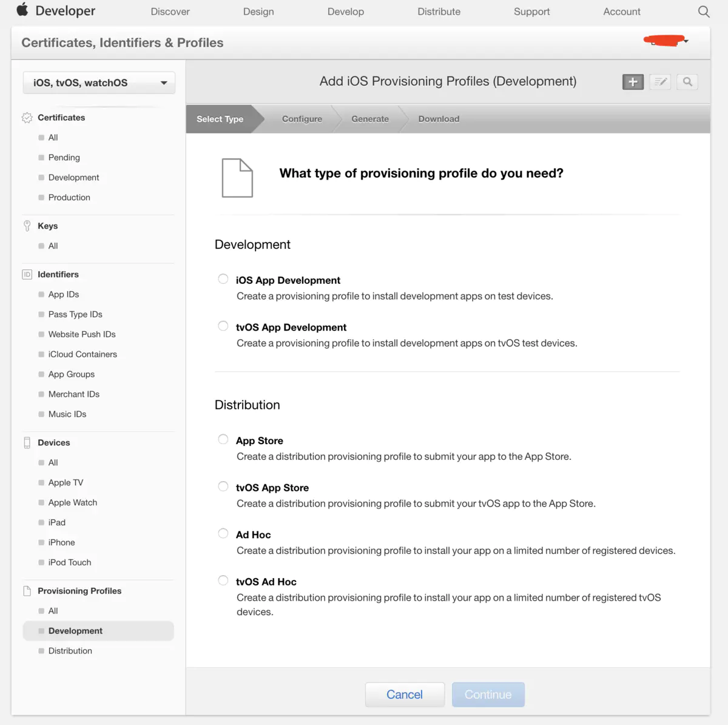Click the Provisioning Profiles section heading
This screenshot has width=728, height=725.
[79, 591]
